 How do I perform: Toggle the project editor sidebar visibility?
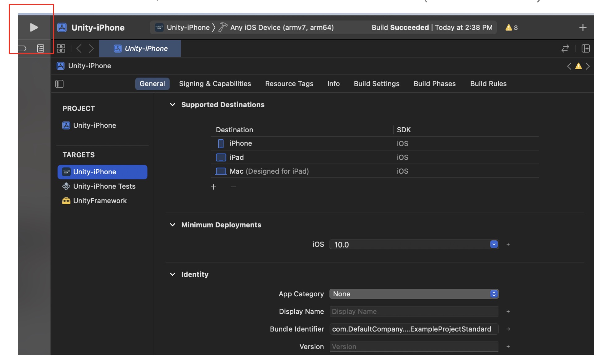[x=59, y=83]
